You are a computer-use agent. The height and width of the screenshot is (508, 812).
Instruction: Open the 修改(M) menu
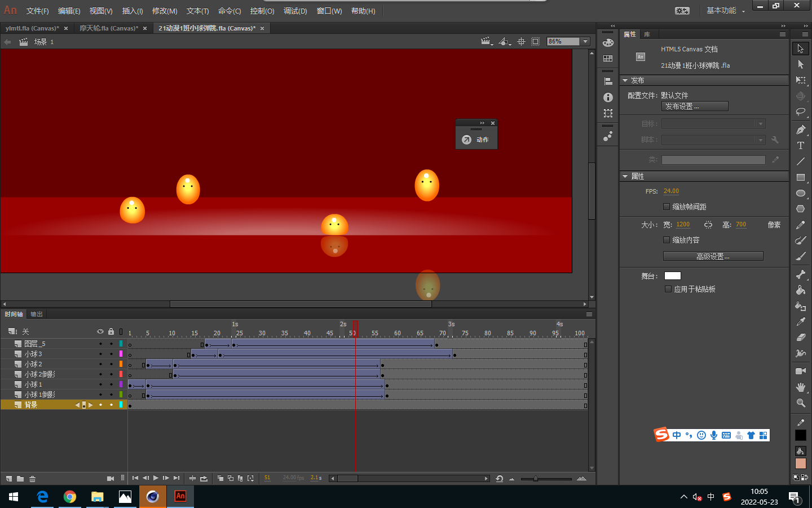[x=165, y=11]
